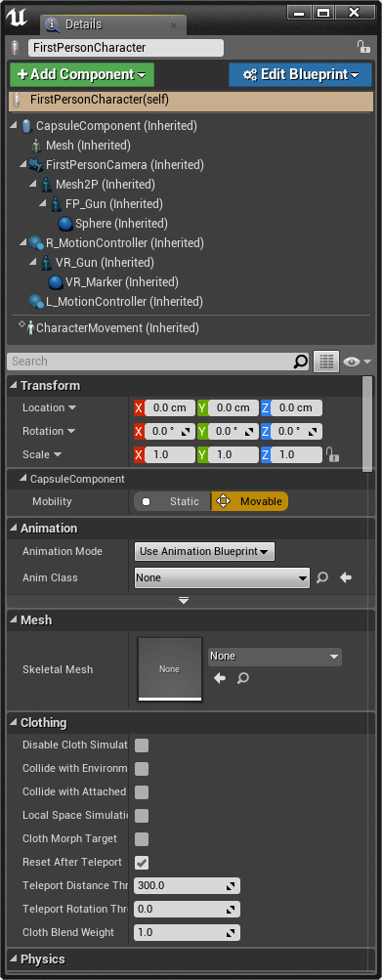Image resolution: width=382 pixels, height=980 pixels.
Task: Open the Animation Mode dropdown
Action: point(204,551)
